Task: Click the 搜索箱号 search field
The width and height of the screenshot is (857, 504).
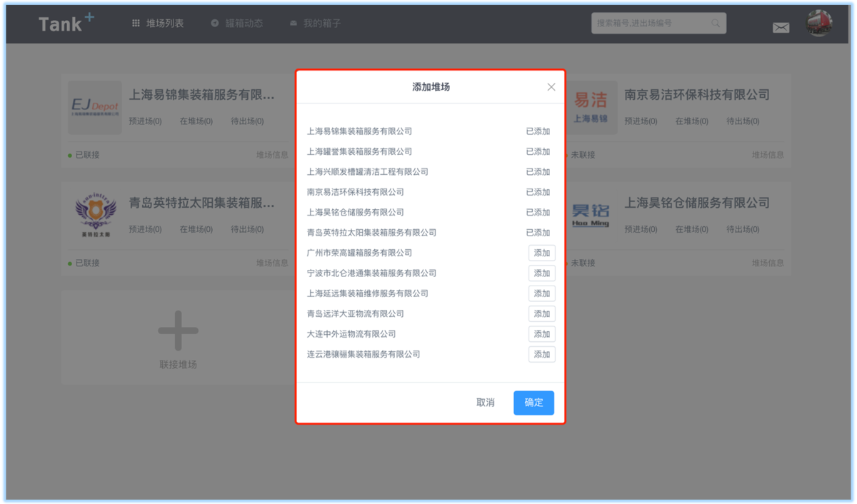Action: tap(658, 24)
